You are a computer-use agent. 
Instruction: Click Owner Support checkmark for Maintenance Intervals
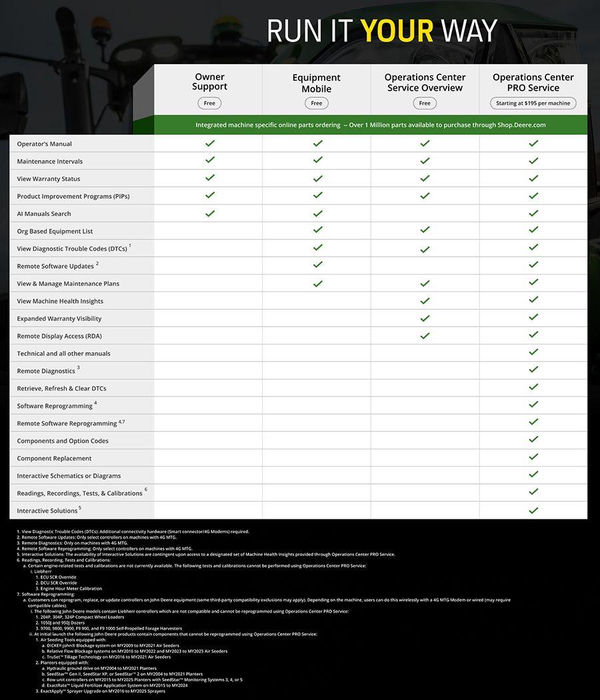tap(210, 160)
